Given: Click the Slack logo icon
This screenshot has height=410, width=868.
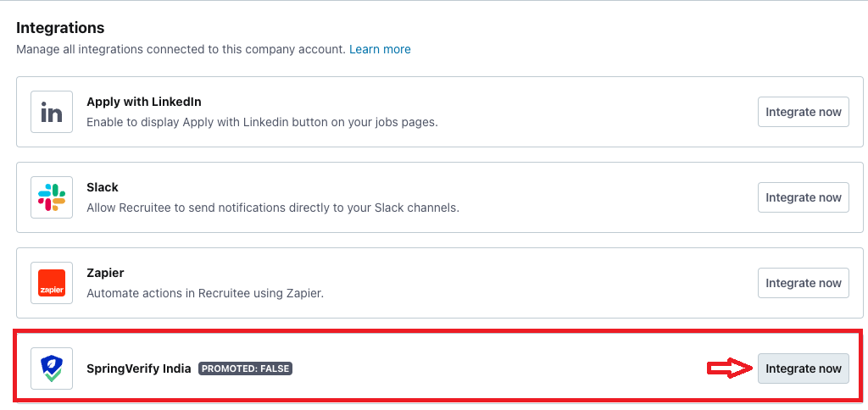Looking at the screenshot, I should tap(52, 197).
